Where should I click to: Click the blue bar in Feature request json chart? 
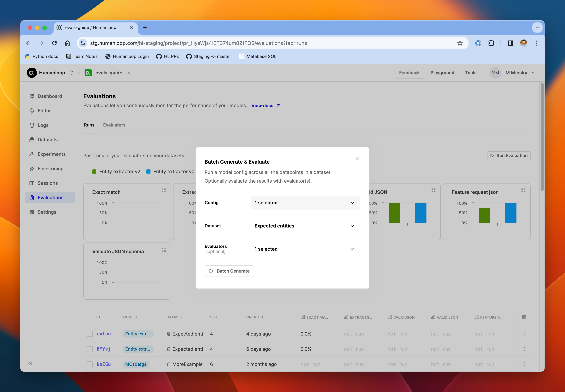pyautogui.click(x=510, y=213)
